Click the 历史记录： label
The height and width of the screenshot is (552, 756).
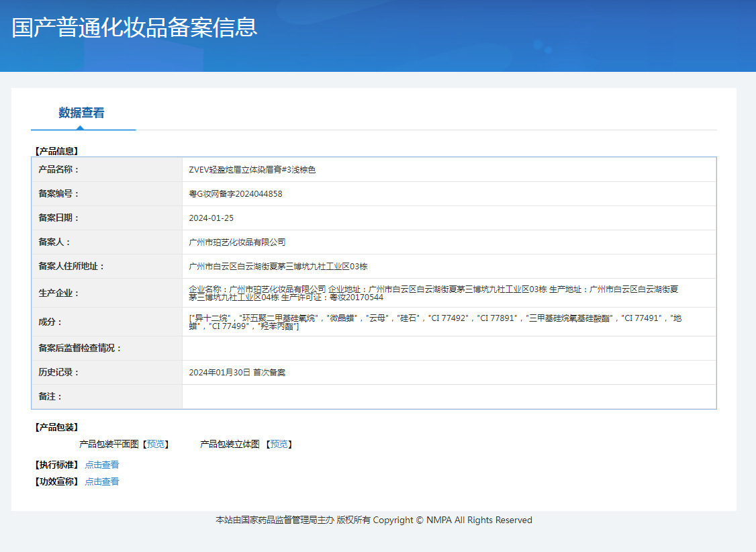tap(59, 372)
